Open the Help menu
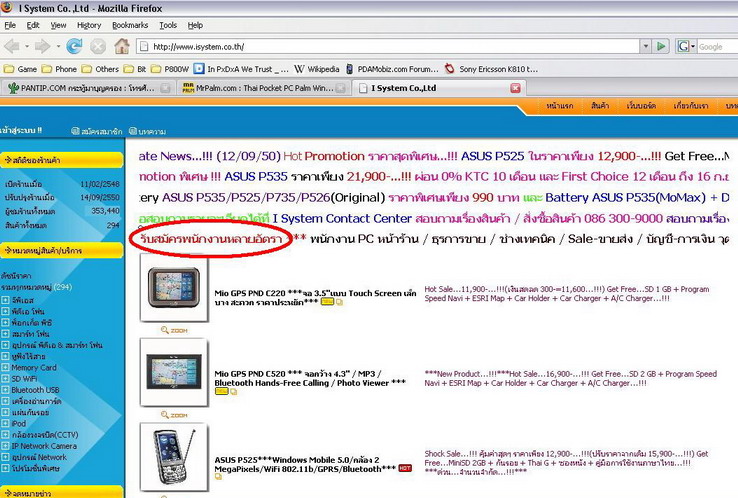Viewport: 738px width, 498px height. [x=195, y=25]
